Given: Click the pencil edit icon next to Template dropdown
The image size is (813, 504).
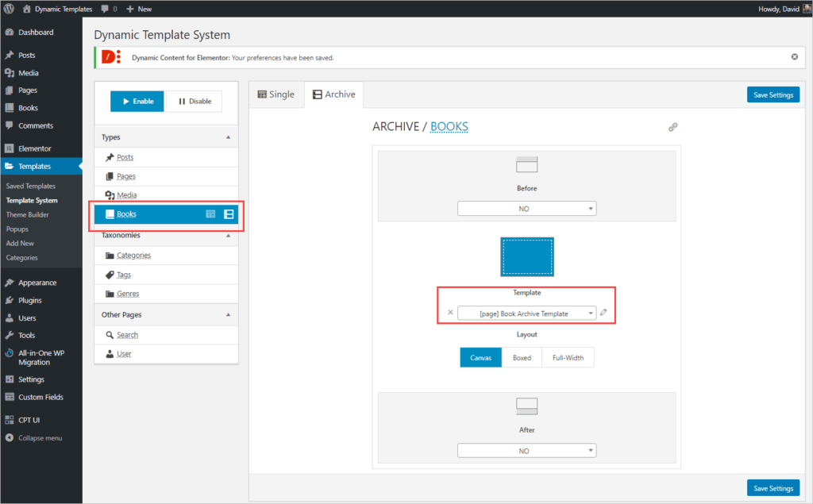Looking at the screenshot, I should pos(603,313).
